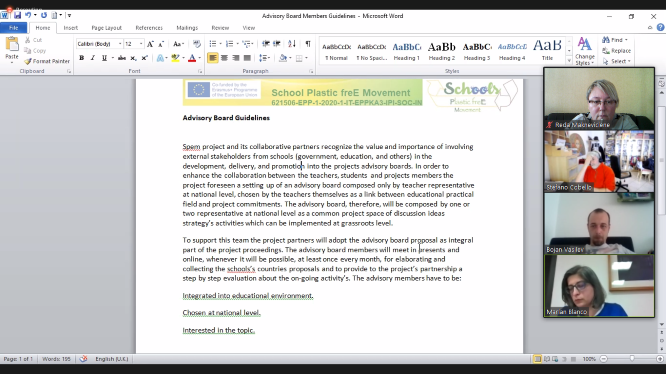The height and width of the screenshot is (374, 666).
Task: Switch to Web Layout view in the status bar
Action: tap(555, 359)
